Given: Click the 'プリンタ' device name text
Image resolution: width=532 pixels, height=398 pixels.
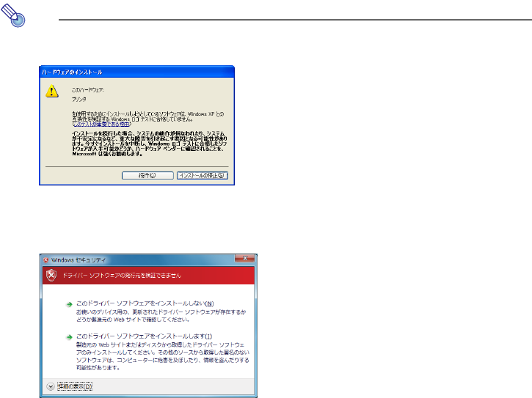Looking at the screenshot, I should pyautogui.click(x=79, y=100).
